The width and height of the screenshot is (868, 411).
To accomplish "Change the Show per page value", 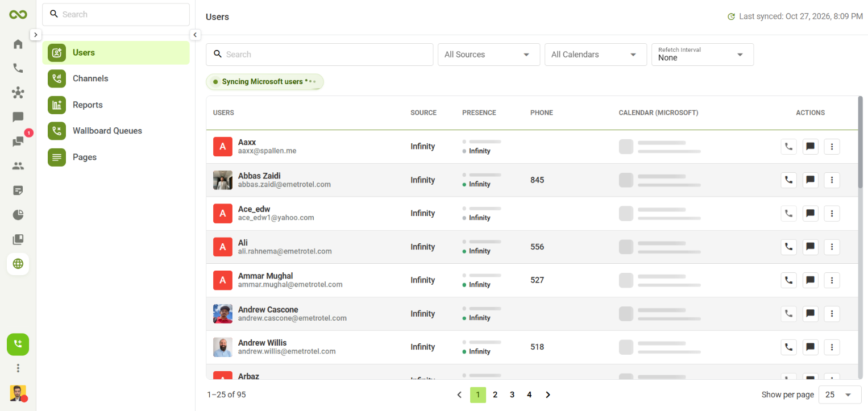I will (840, 395).
